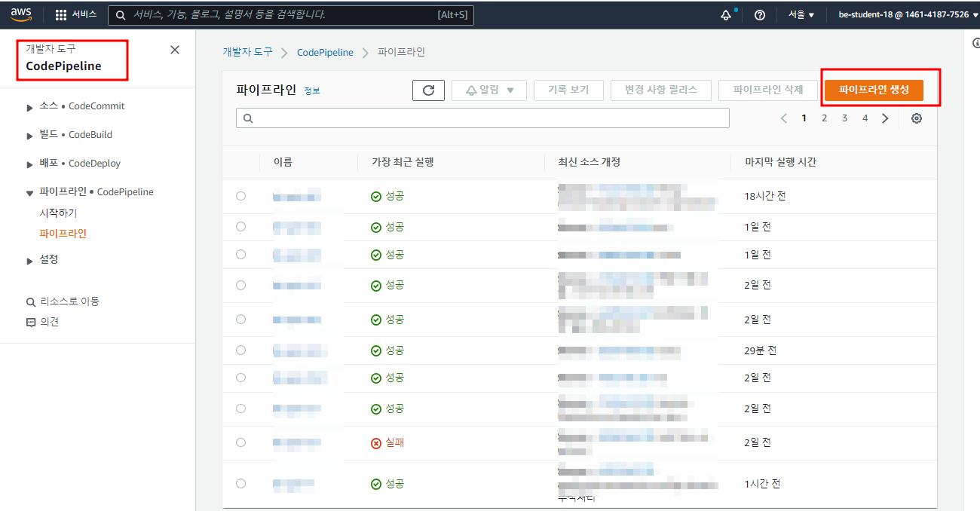Focus the pipeline filter search field
980x511 pixels.
click(482, 118)
